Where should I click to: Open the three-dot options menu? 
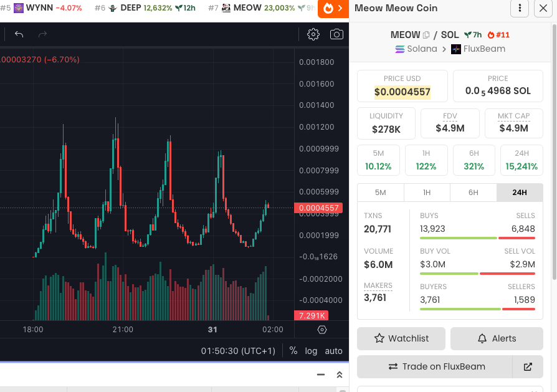(520, 8)
